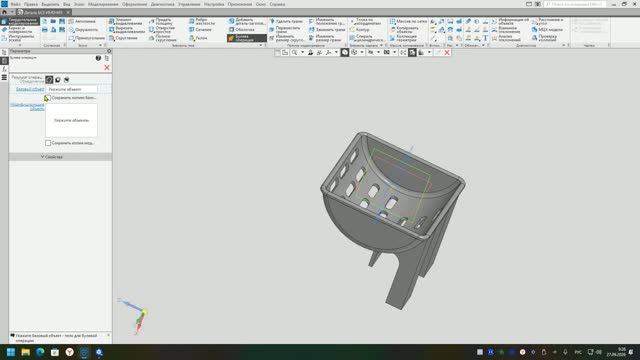
Task: Click the Modifying objects link
Action: pyautogui.click(x=27, y=107)
